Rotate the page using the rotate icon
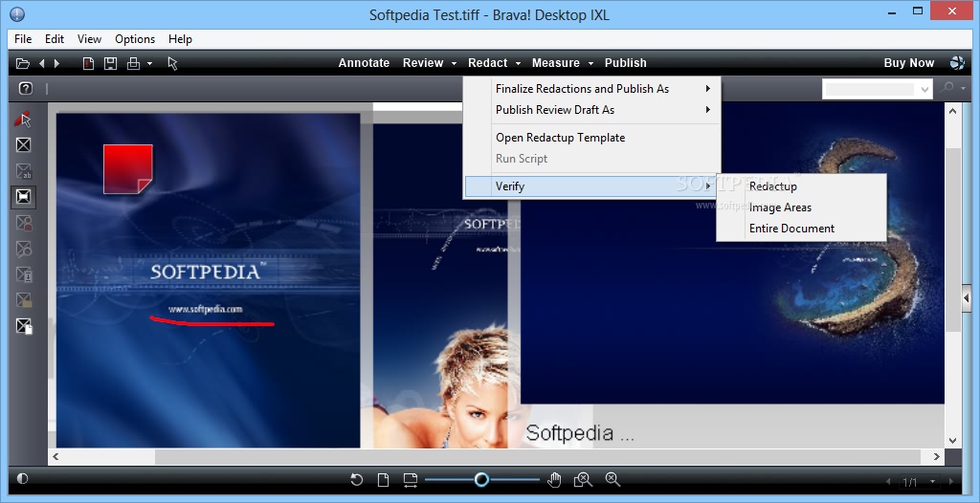This screenshot has width=980, height=503. tap(356, 480)
